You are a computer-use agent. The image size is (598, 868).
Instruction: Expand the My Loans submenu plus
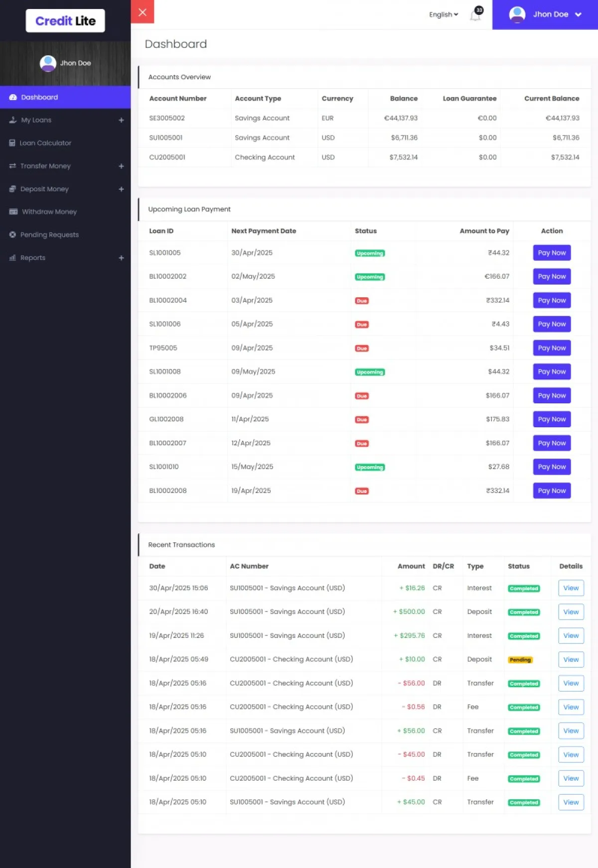click(x=121, y=121)
